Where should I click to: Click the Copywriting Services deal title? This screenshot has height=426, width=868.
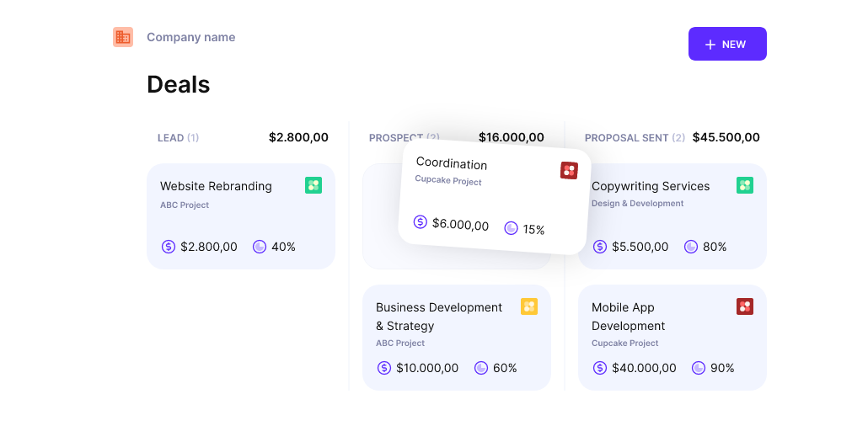pos(651,186)
